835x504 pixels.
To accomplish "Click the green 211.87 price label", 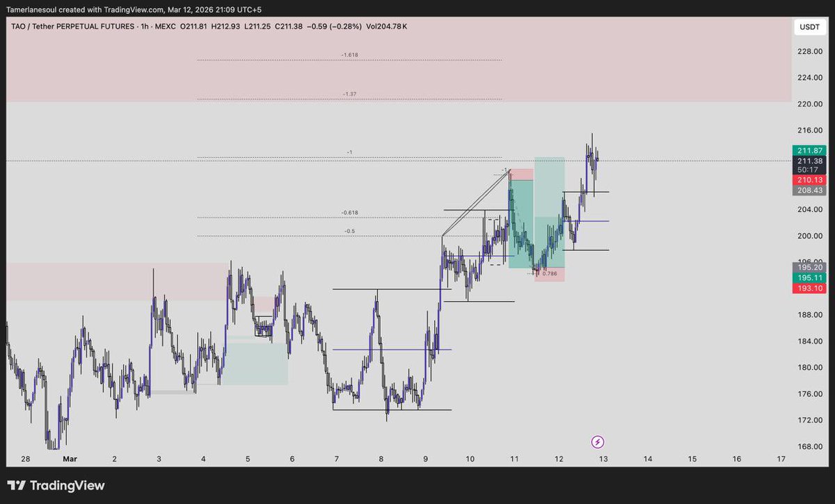I will coord(809,150).
